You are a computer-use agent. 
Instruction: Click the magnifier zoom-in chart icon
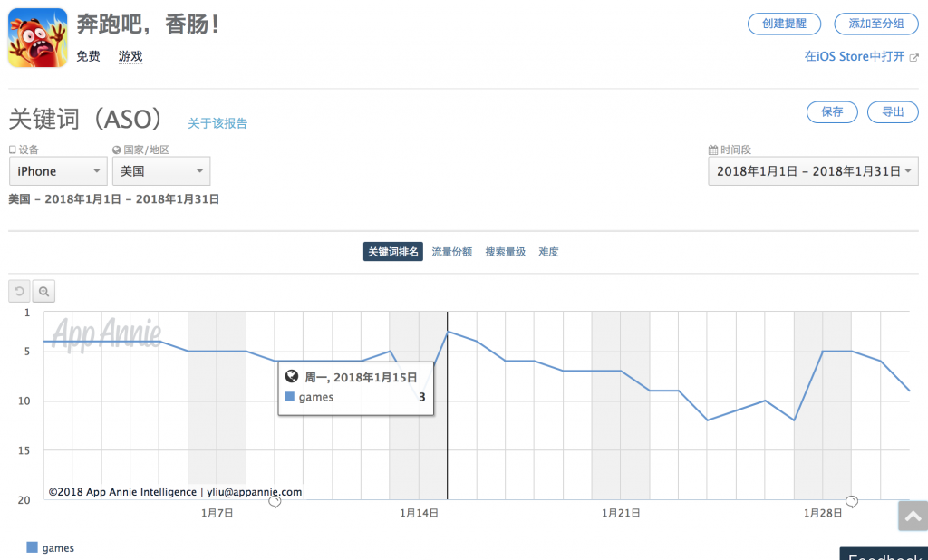[43, 291]
